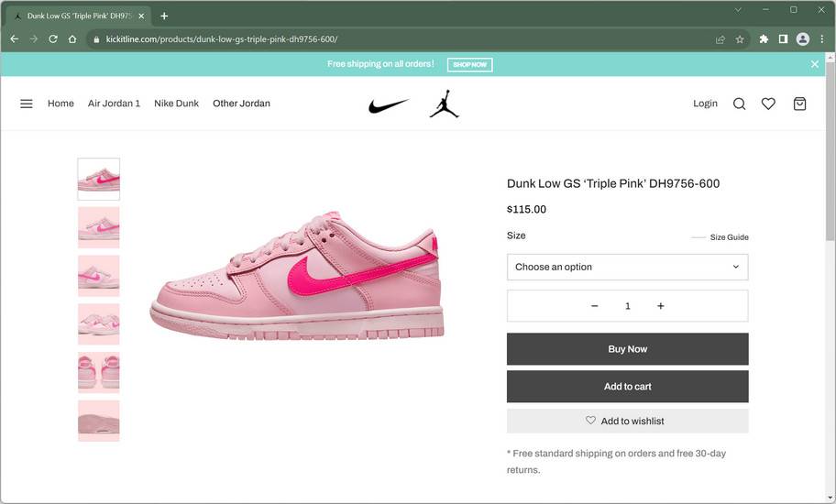Click the Buy Now button
Image resolution: width=836 pixels, height=504 pixels.
point(628,349)
